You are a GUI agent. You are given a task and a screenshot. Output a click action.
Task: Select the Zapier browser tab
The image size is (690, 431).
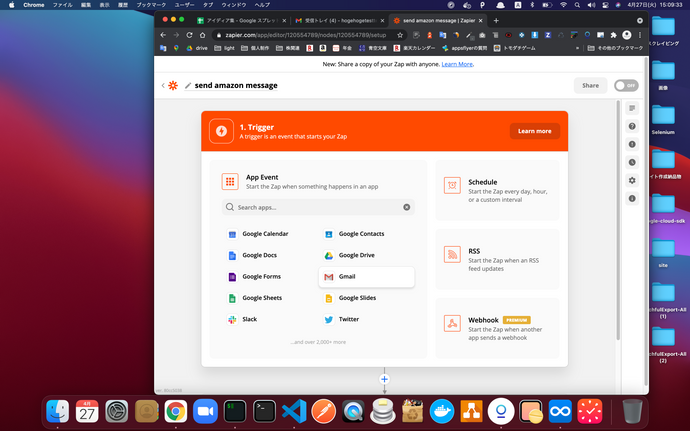click(438, 21)
